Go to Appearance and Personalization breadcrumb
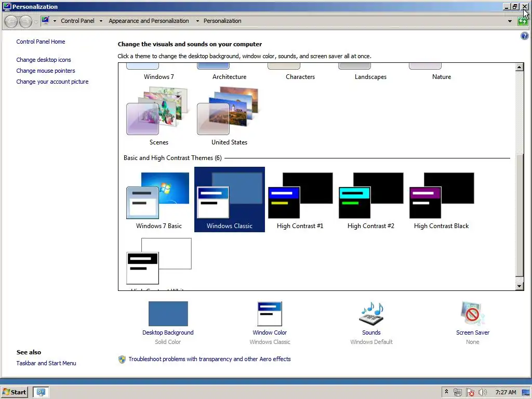Viewport: 532px width, 399px height. 149,21
